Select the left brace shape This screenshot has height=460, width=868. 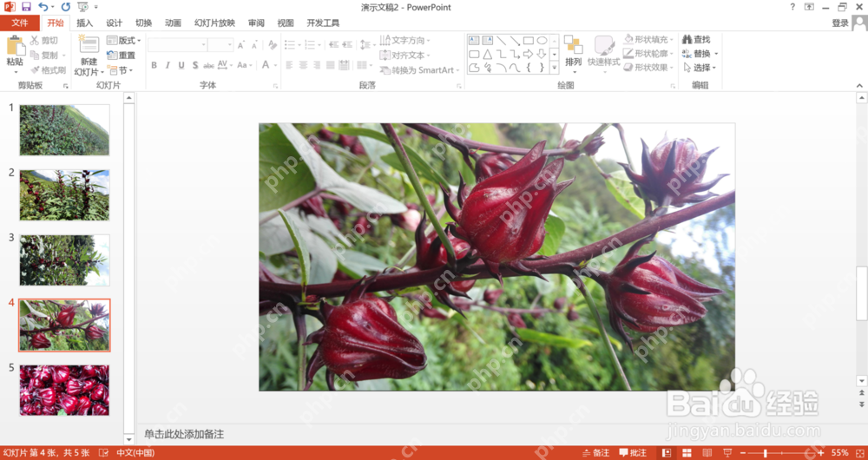(x=528, y=68)
